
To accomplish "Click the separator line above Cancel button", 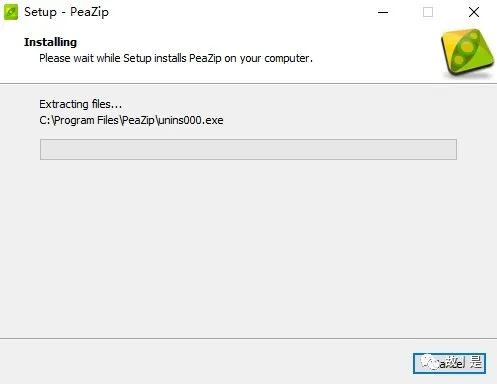I will (248, 339).
